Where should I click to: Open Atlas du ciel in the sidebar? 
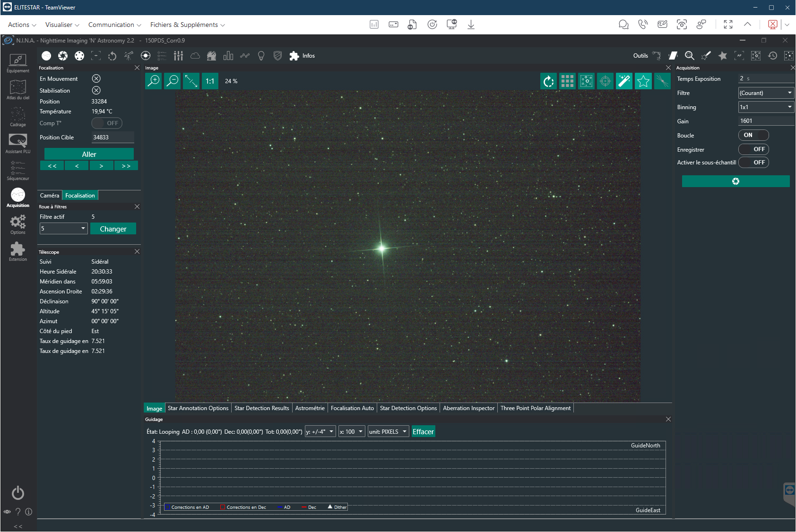click(x=18, y=90)
